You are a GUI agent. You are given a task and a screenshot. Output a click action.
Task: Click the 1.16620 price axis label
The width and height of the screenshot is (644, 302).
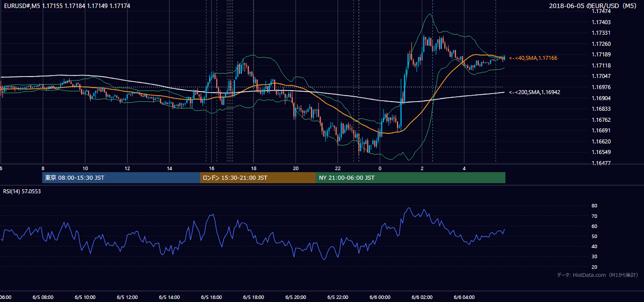pos(601,141)
